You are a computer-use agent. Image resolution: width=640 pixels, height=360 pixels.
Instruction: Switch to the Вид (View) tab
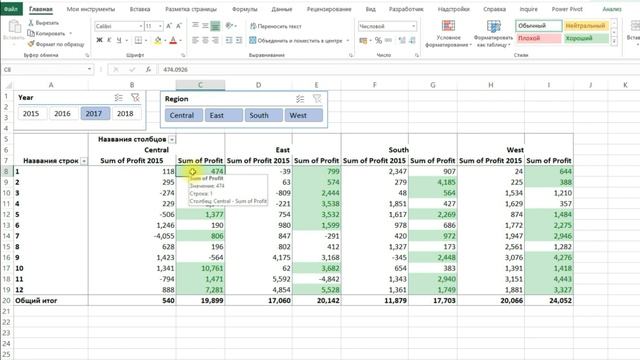370,9
